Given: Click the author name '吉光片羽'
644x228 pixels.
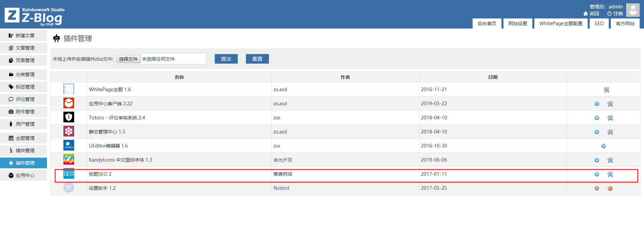Looking at the screenshot, I should 283,160.
